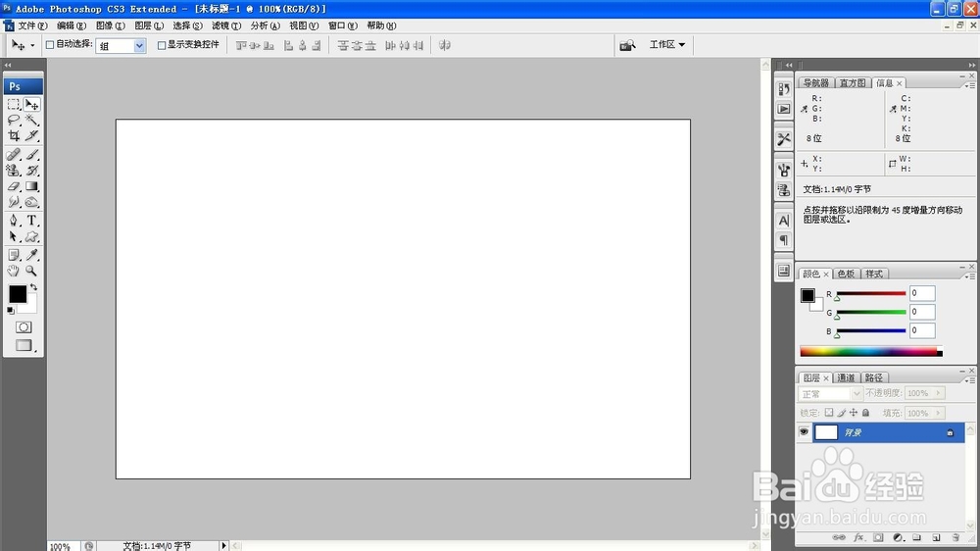Toggle Quick Mask mode
The width and height of the screenshot is (980, 551).
click(24, 327)
